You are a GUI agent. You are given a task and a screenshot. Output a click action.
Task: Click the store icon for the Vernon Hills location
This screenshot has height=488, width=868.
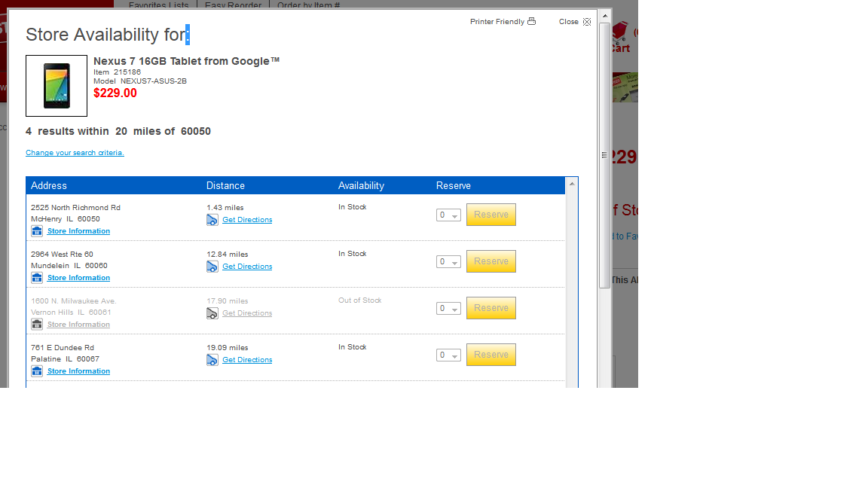[x=36, y=325]
